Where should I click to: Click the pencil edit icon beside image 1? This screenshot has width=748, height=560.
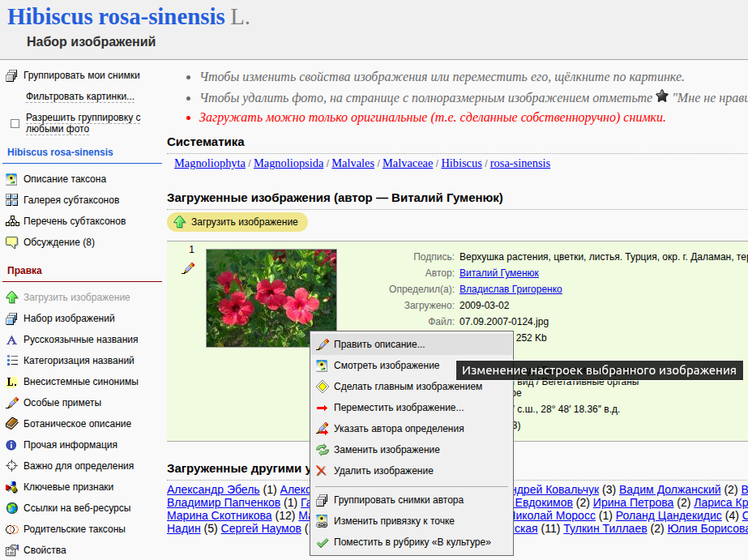189,268
